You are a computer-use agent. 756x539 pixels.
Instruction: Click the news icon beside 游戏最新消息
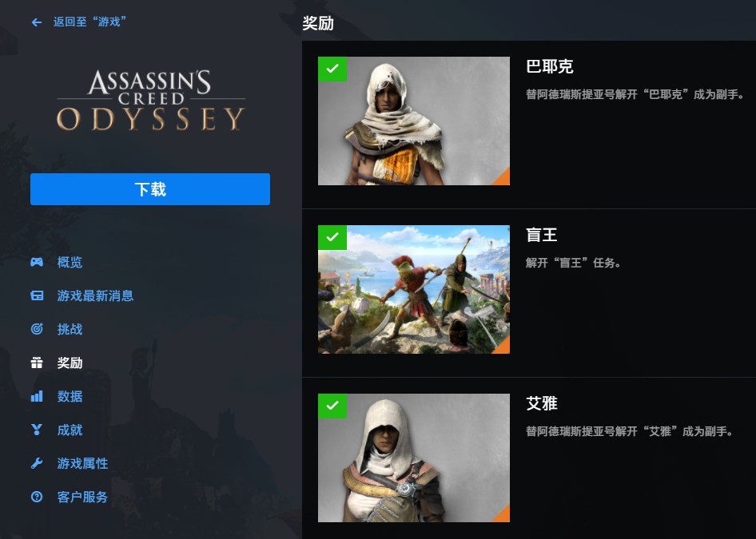click(37, 295)
